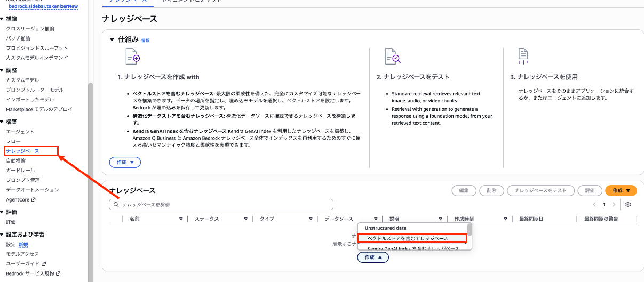Sort by タイプ column arrow
Image resolution: width=644 pixels, height=282 pixels.
311,219
